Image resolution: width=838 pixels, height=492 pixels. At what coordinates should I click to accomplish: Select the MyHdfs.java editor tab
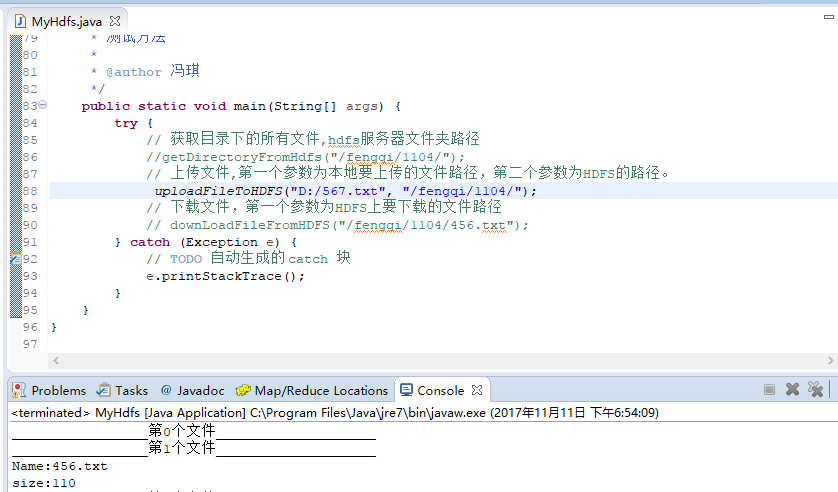click(67, 21)
